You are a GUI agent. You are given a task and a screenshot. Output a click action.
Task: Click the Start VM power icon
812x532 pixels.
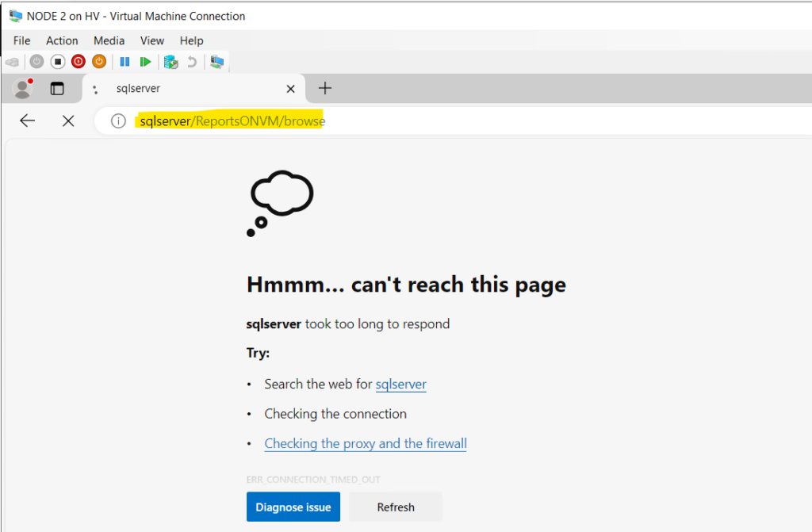tap(36, 62)
